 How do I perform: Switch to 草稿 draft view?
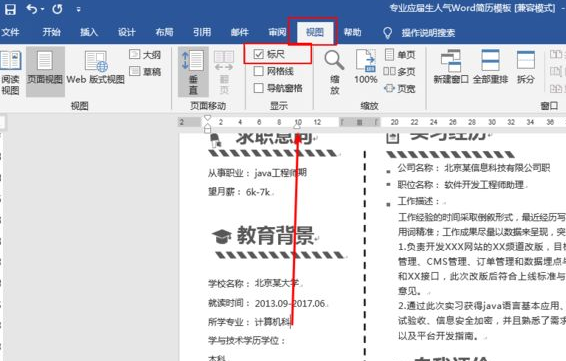[x=145, y=71]
